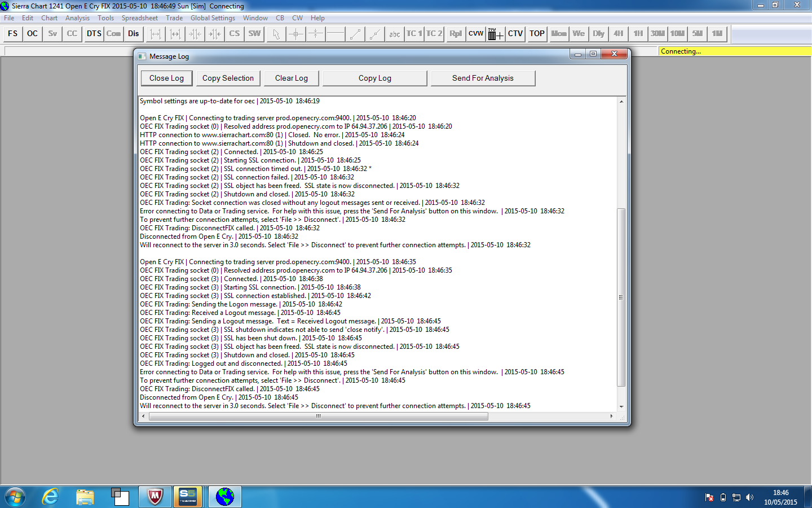Click the Dly daily timeframe button
The image size is (812, 508).
[x=598, y=34]
